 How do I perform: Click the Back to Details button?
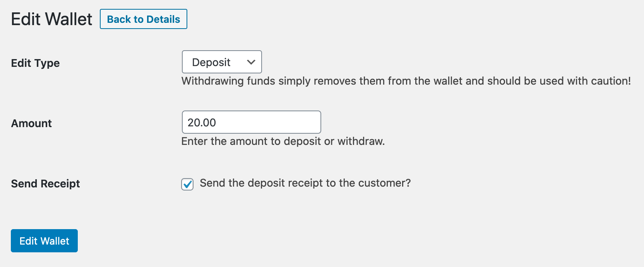coord(144,19)
